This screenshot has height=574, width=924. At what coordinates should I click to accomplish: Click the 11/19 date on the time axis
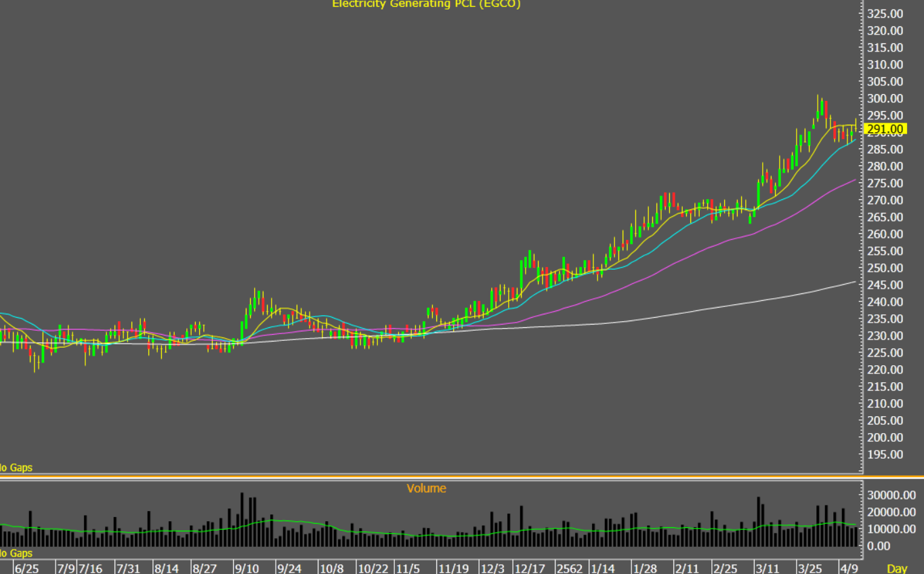point(454,568)
